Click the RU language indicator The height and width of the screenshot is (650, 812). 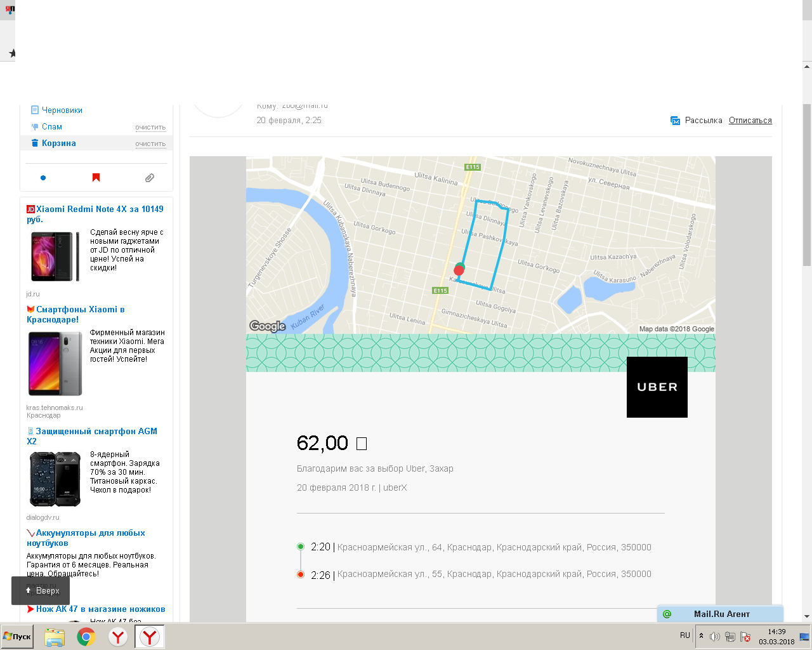tap(685, 635)
